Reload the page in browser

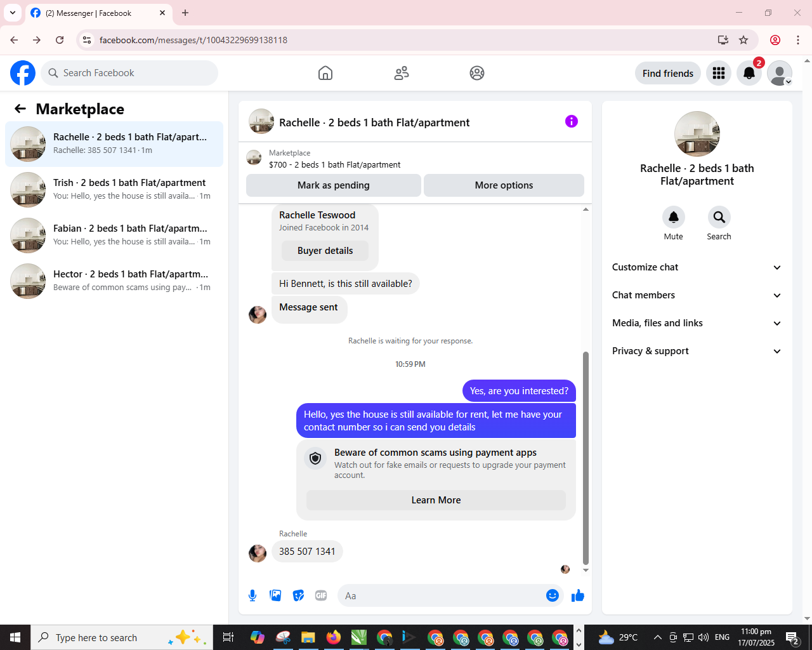pyautogui.click(x=60, y=40)
